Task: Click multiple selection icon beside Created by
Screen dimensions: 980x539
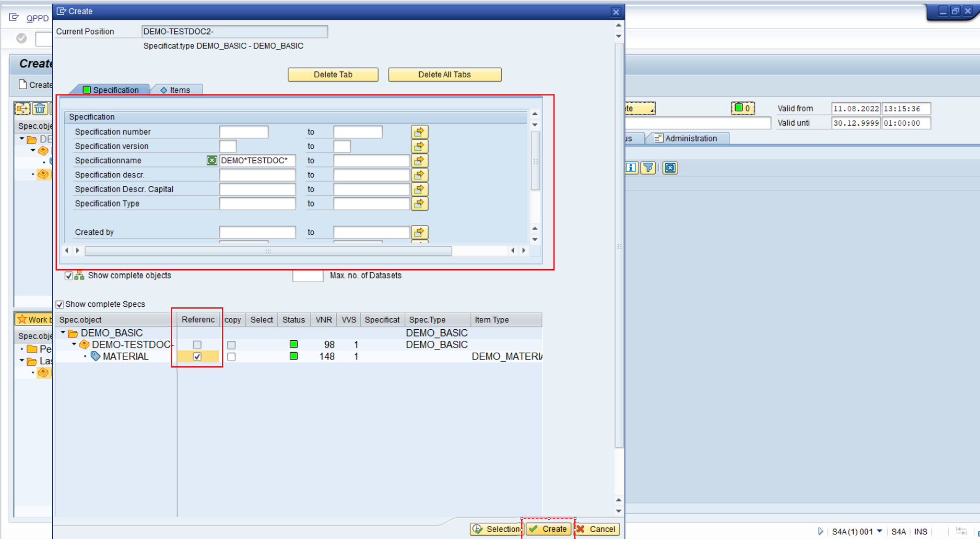Action: coord(419,232)
